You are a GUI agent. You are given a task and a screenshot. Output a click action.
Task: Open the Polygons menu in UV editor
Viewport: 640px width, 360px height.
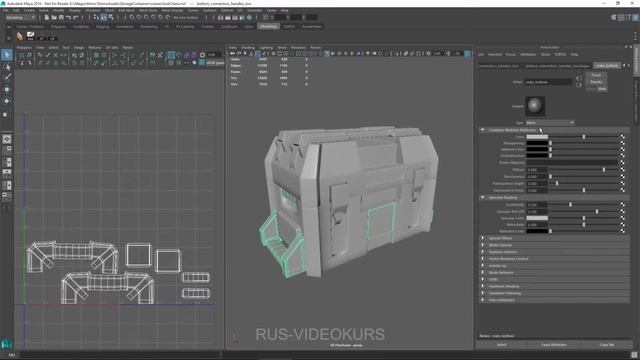pyautogui.click(x=24, y=48)
